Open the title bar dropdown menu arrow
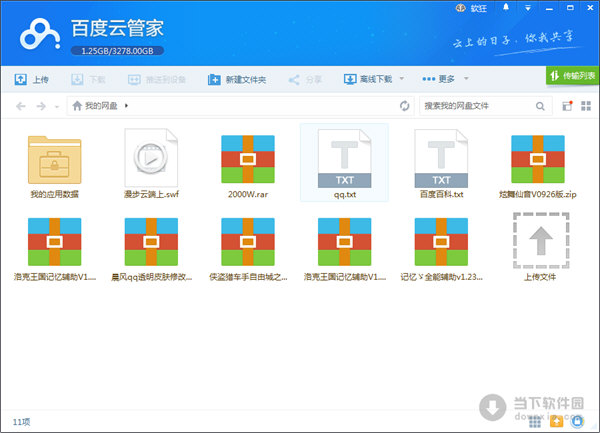Image resolution: width=600 pixels, height=433 pixels. (528, 8)
